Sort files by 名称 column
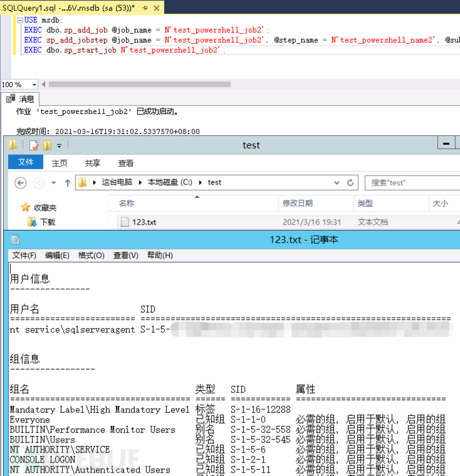 pyautogui.click(x=193, y=203)
